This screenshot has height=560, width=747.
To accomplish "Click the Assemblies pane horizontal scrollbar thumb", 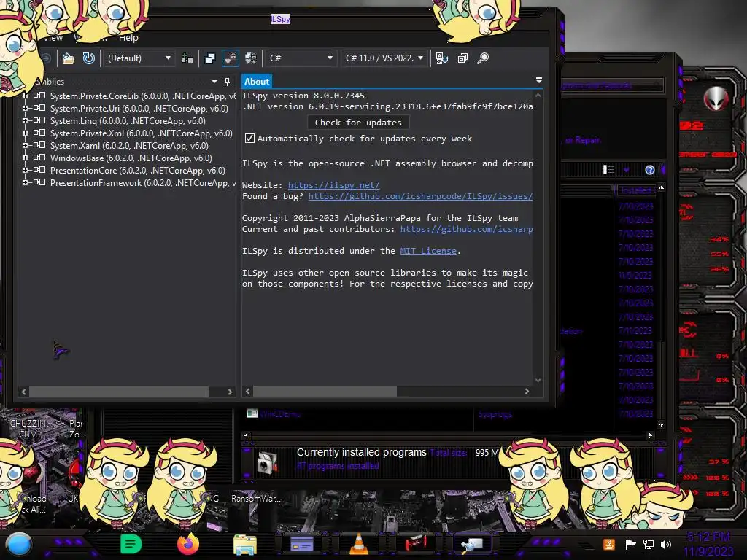I will 119,392.
